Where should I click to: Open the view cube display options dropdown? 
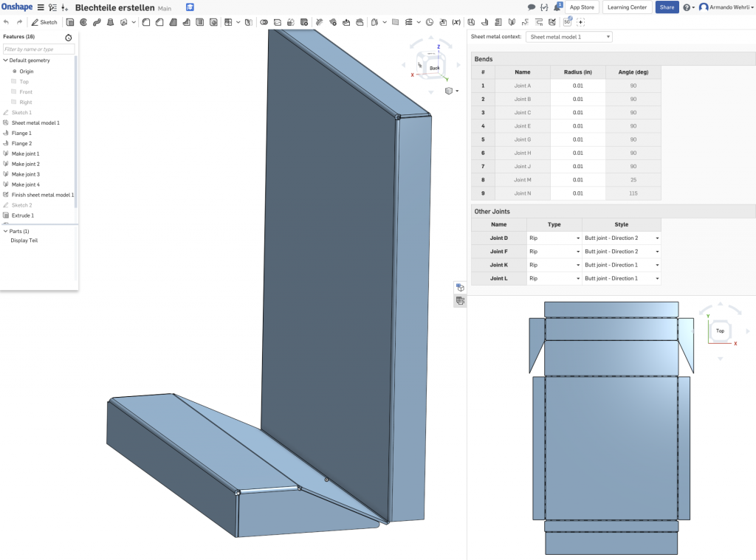451,91
